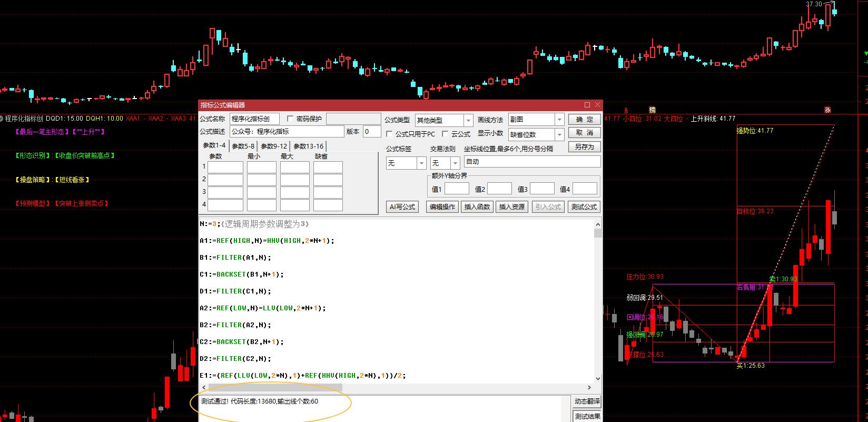Switch to the 参数5-8 tab
The image size is (868, 422).
243,146
